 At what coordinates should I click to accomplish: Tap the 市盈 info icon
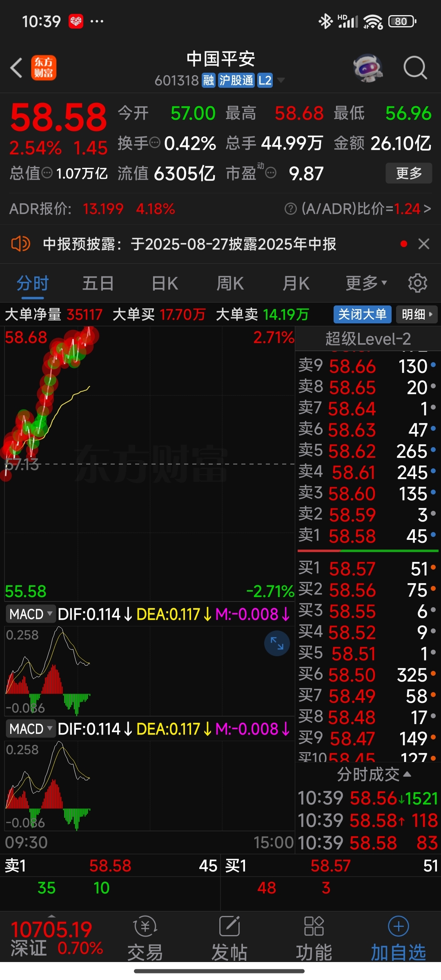pos(271,173)
